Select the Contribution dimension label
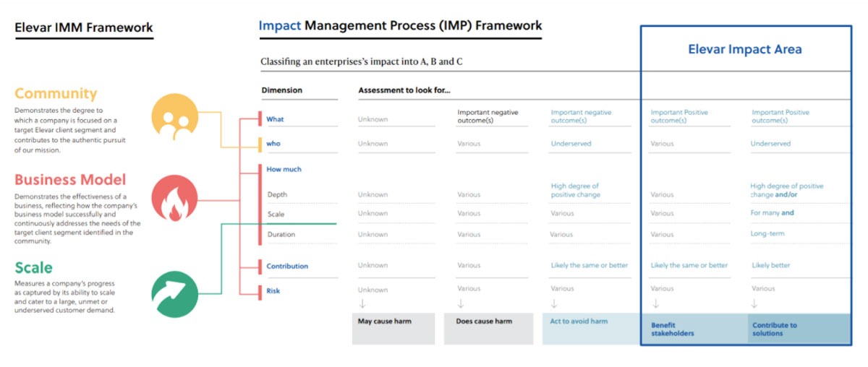The height and width of the screenshot is (367, 868). click(x=287, y=266)
